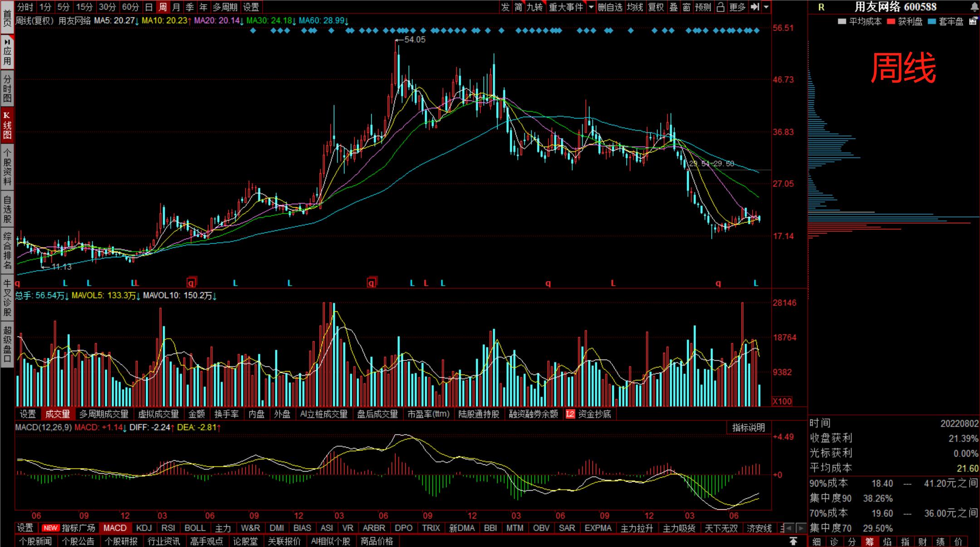The width and height of the screenshot is (980, 547).
Task: Click the bell alert icon beside 600588
Action: (x=974, y=7)
